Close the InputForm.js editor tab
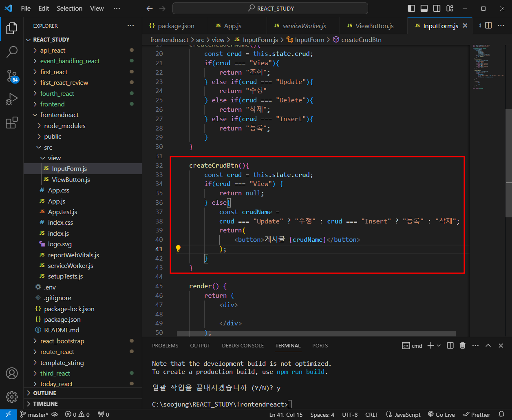The width and height of the screenshot is (512, 420). pos(465,26)
